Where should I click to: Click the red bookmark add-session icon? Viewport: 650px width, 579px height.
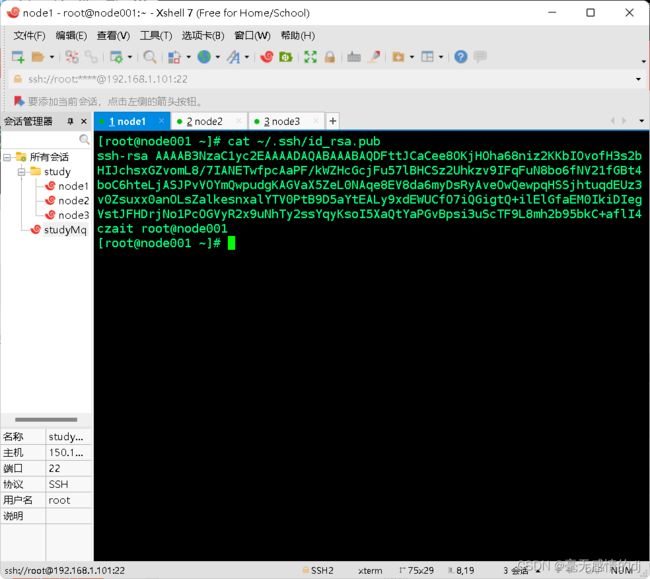19,101
